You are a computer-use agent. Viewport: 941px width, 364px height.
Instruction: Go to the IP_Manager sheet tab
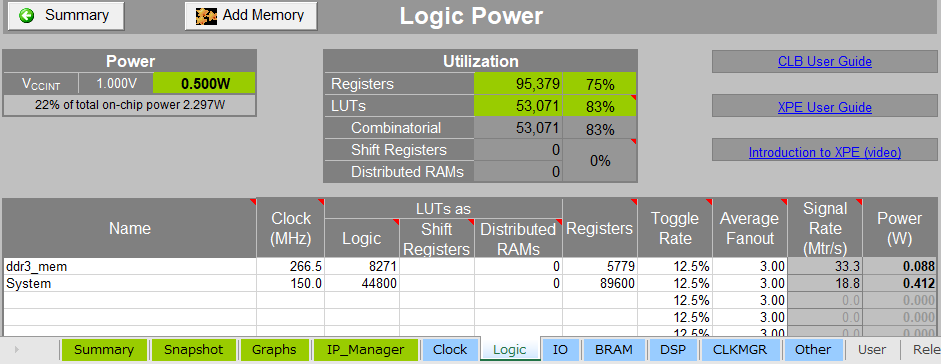click(x=365, y=350)
